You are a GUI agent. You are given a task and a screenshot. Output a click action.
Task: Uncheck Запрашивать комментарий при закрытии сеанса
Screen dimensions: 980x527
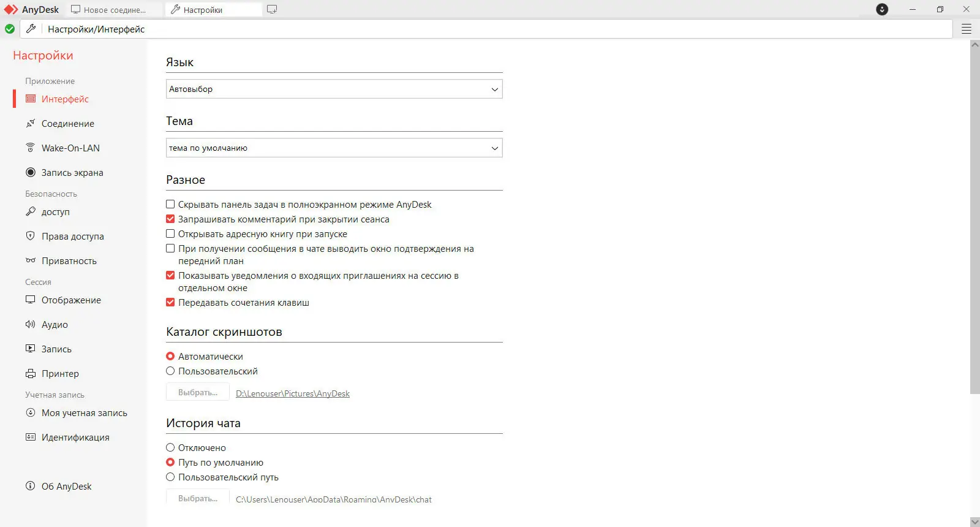[x=170, y=219]
